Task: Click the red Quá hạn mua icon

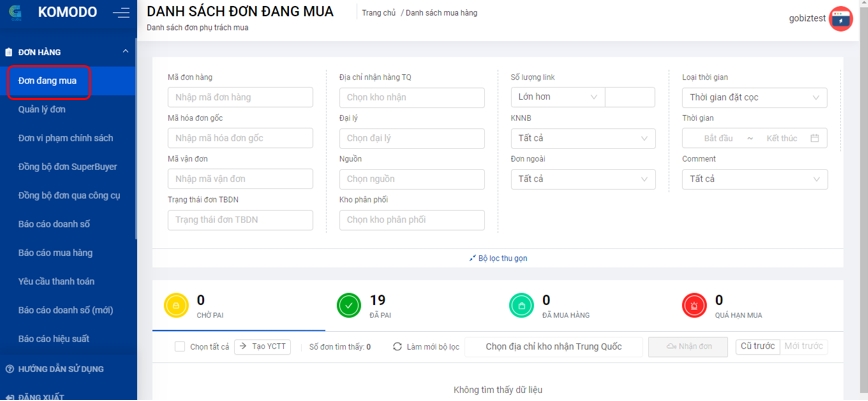Action: coord(692,306)
